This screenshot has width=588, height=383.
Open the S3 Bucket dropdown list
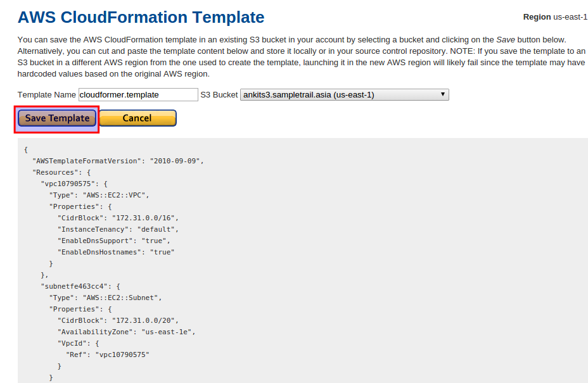(344, 95)
